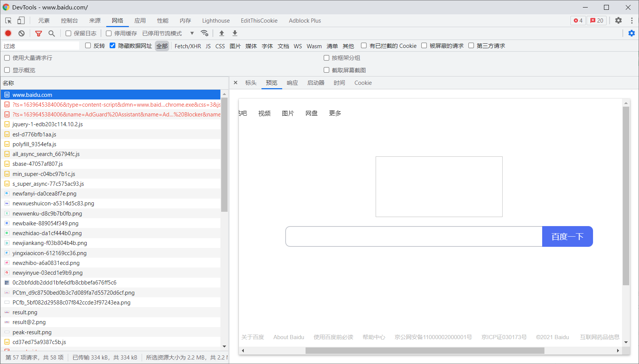
Task: Filter requests by WS type
Action: [298, 46]
